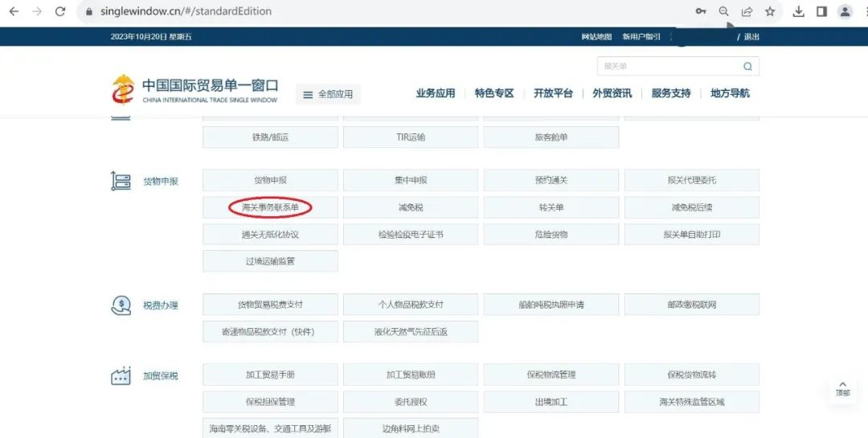The image size is (868, 438).
Task: Click the browser zoom magnifier icon
Action: pos(723,11)
